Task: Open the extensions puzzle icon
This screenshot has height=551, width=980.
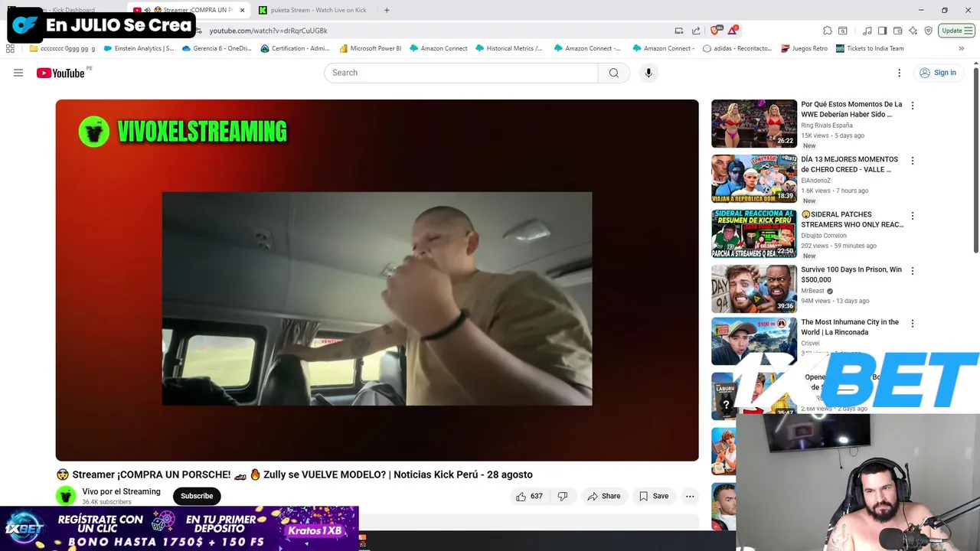Action: (x=828, y=31)
